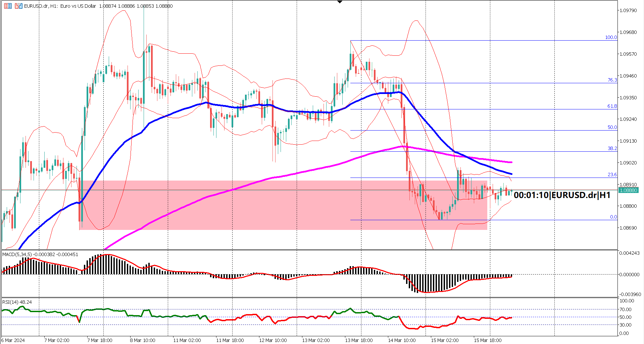Click the 15 Mar 02:00 time label

(x=445, y=340)
